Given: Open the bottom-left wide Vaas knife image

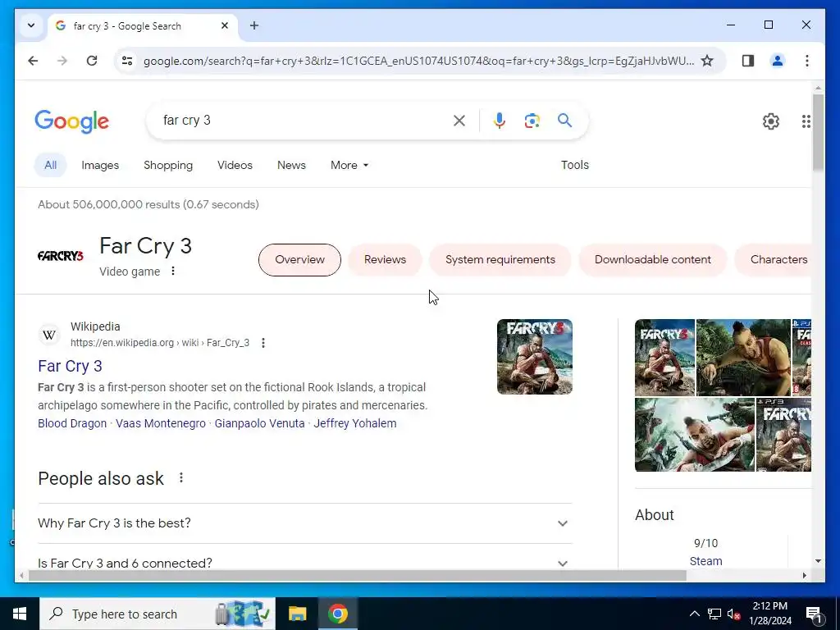Looking at the screenshot, I should pyautogui.click(x=695, y=435).
